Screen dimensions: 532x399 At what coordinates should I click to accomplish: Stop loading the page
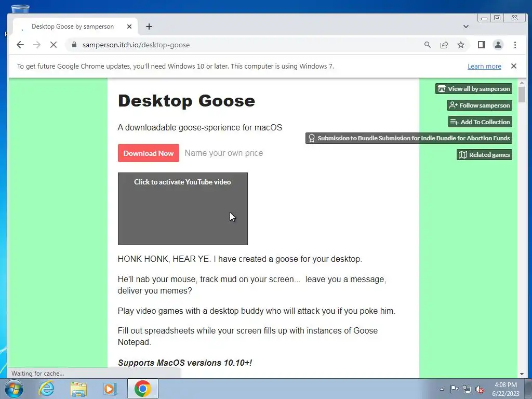[x=54, y=45]
